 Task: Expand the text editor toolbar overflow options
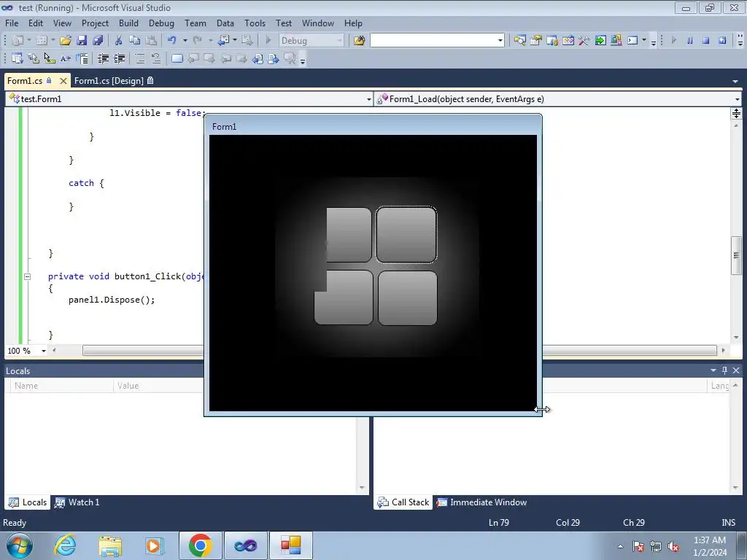pos(303,60)
